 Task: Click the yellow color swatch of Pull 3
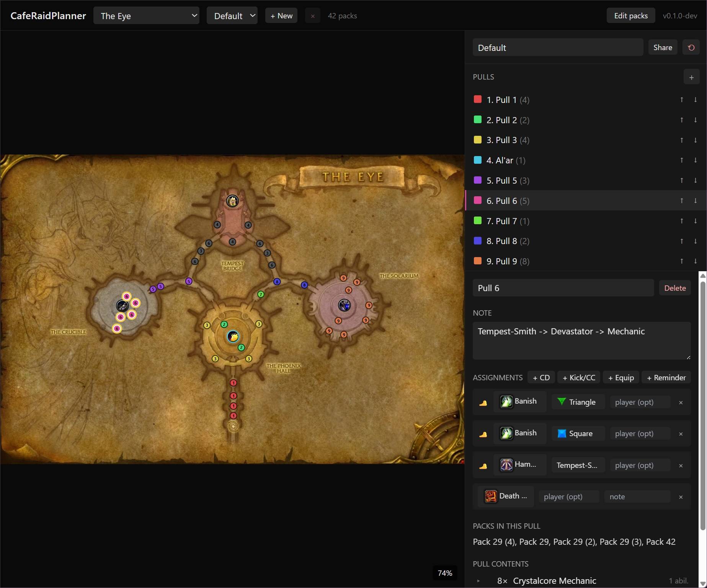478,140
